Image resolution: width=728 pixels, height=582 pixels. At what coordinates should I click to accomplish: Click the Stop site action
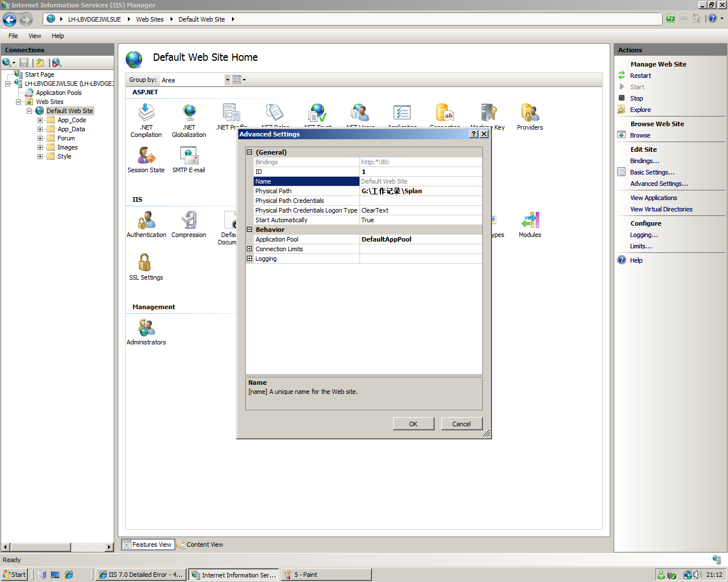636,98
